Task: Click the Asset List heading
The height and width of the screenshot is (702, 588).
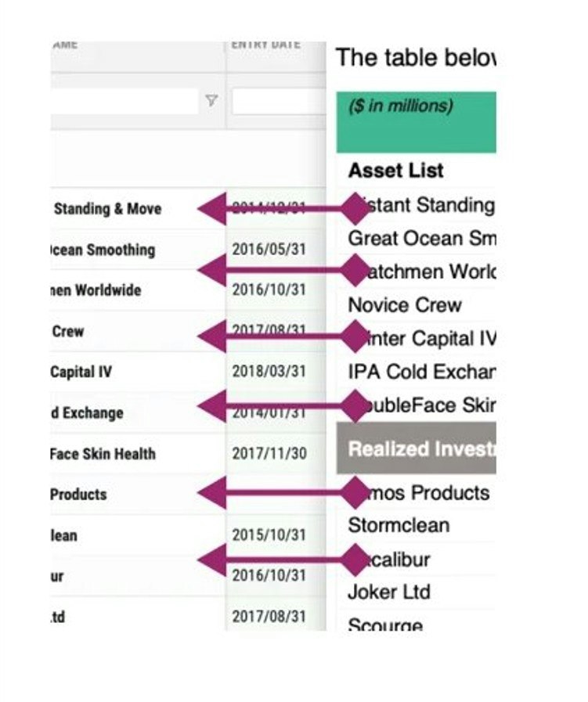Action: (x=396, y=171)
